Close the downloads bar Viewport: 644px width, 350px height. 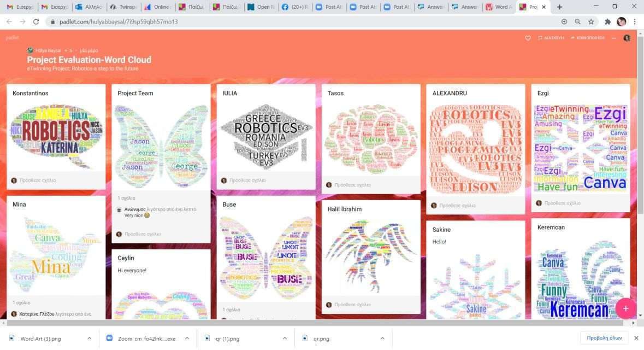pos(636,338)
